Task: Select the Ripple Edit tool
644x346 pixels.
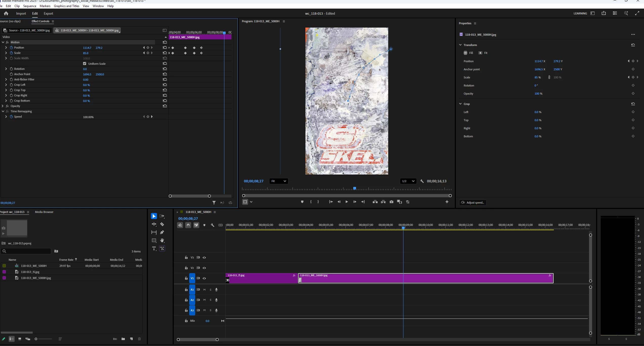Action: click(154, 224)
